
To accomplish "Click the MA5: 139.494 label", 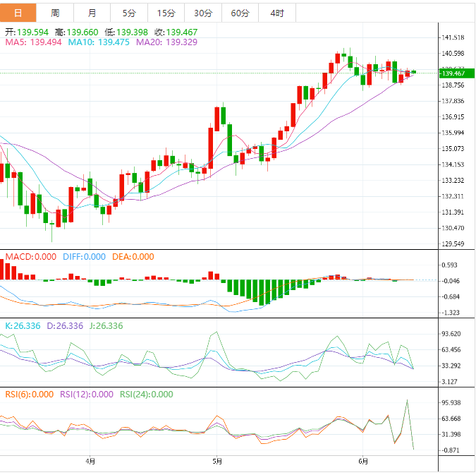I will coord(33,42).
